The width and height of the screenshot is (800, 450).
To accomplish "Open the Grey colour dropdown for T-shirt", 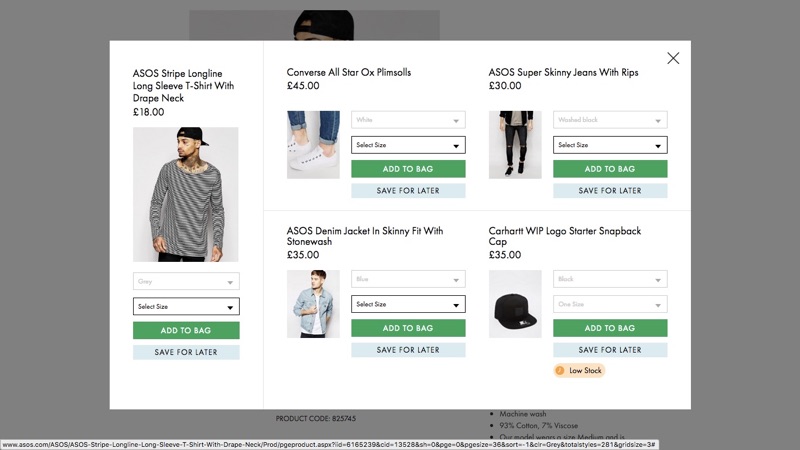I will (186, 282).
